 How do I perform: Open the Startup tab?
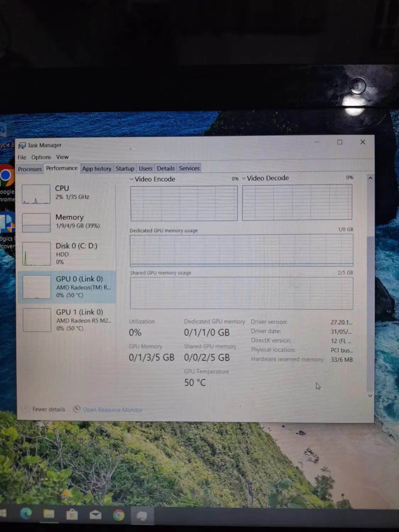(x=125, y=168)
